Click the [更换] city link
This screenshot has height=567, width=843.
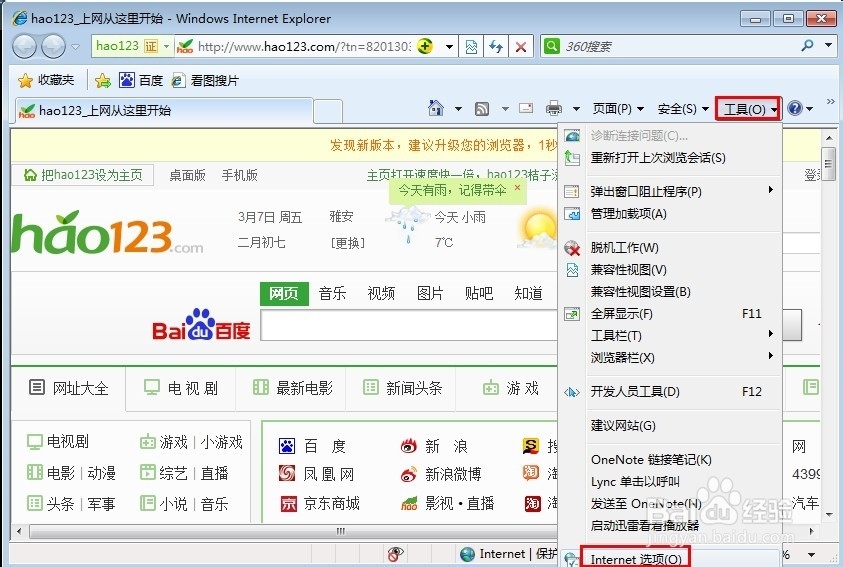point(348,243)
